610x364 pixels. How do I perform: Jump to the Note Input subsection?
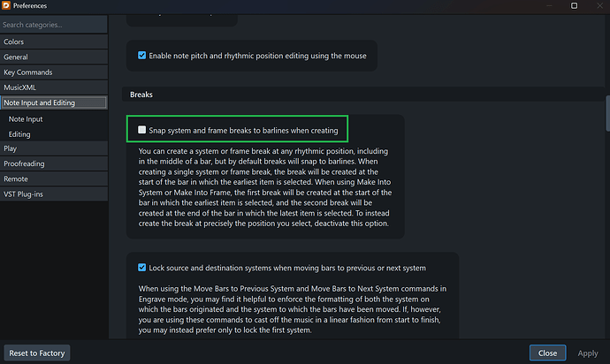point(26,118)
